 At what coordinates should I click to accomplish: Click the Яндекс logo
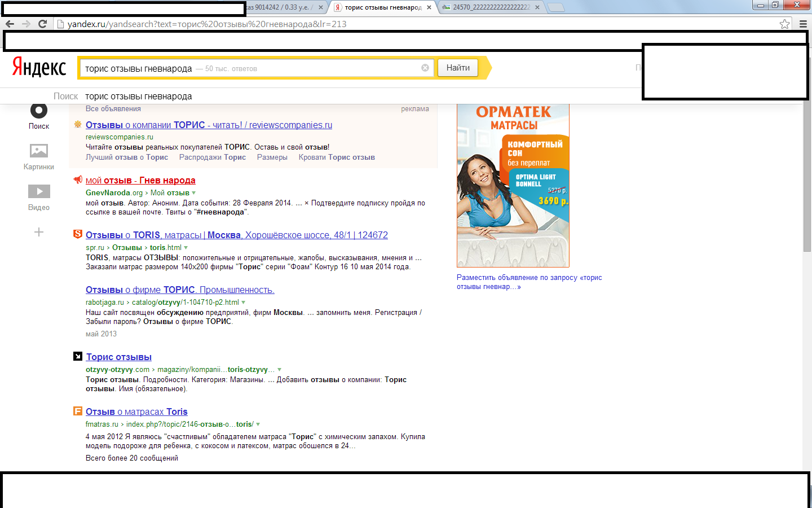(39, 67)
